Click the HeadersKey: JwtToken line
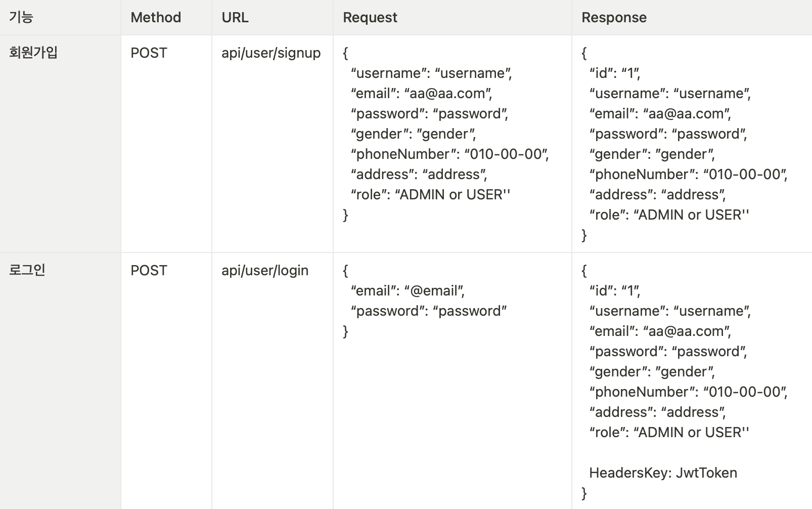The image size is (812, 509). (x=663, y=473)
